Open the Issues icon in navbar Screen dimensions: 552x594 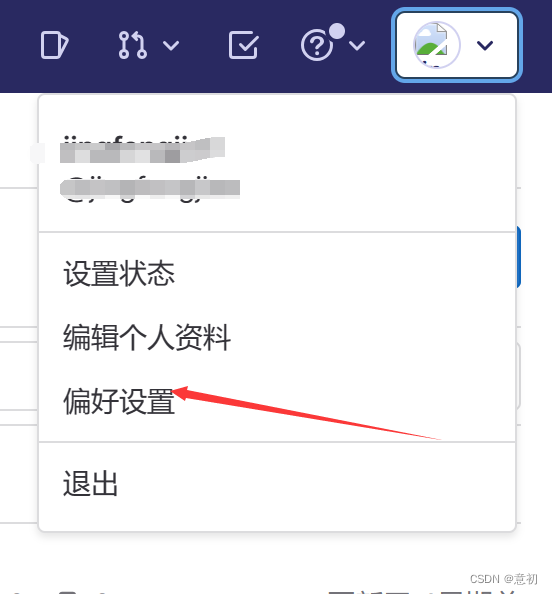[x=55, y=45]
